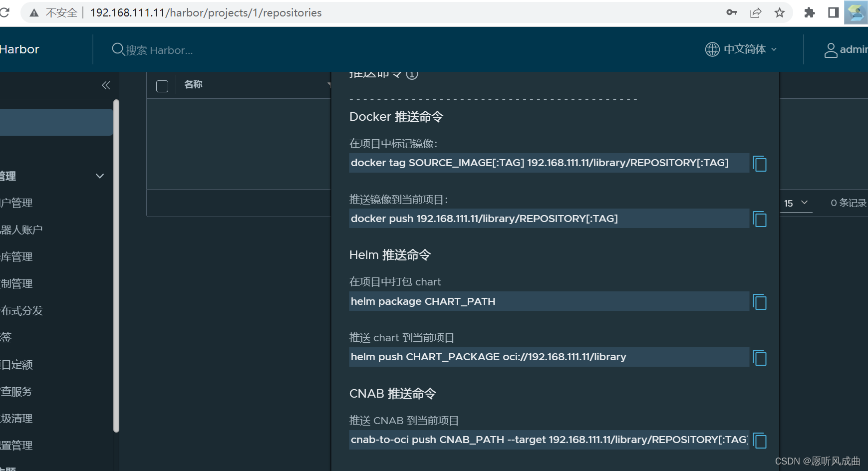Open the 中文简体 language dropdown
Viewport: 868px width, 471px height.
[750, 49]
